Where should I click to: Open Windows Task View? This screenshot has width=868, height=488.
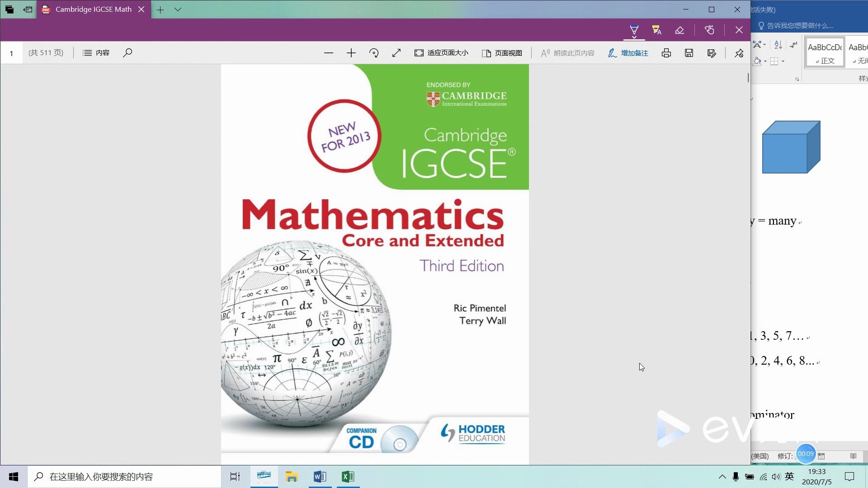(235, 477)
